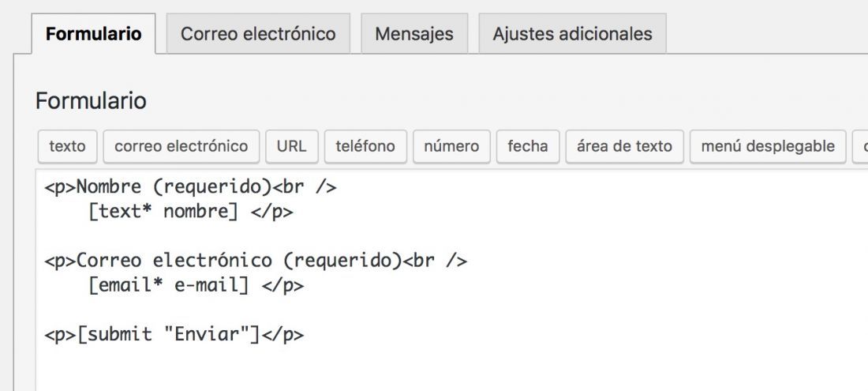Click the Formulario section heading below the tabs

91,101
